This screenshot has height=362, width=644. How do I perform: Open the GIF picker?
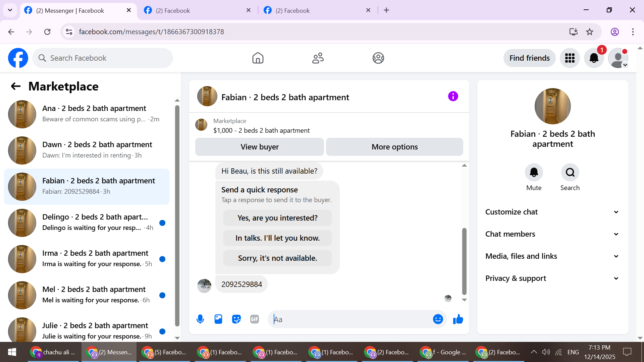click(x=255, y=319)
